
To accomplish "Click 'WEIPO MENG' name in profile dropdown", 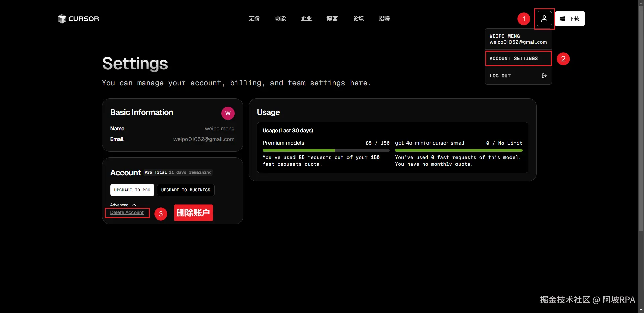I will click(505, 36).
